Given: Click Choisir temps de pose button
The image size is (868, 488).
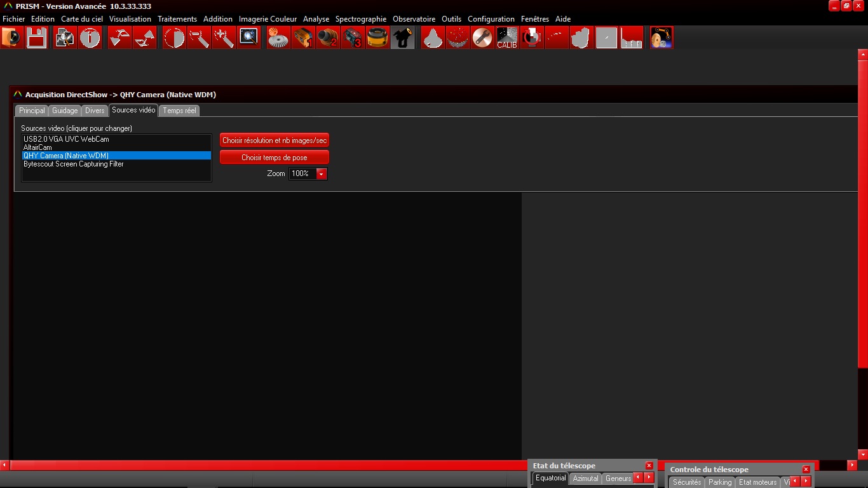Looking at the screenshot, I should (x=275, y=158).
